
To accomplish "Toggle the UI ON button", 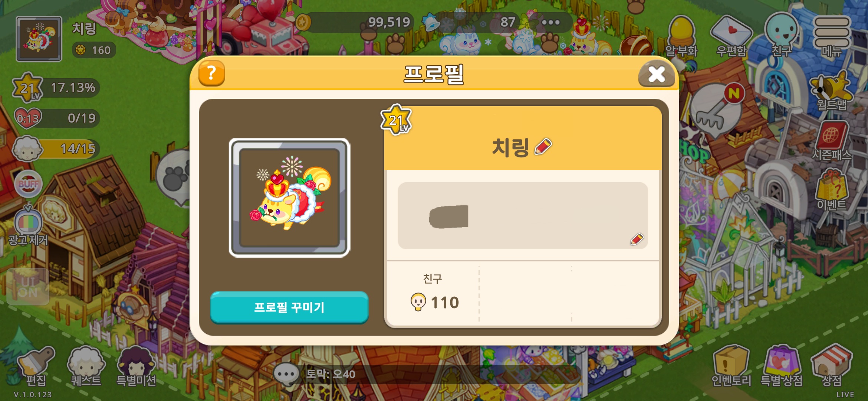I will coord(28,287).
